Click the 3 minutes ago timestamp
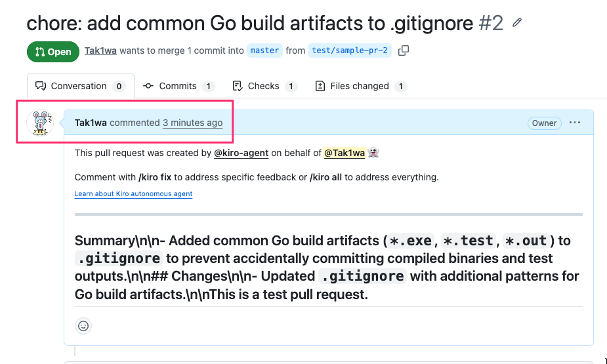 pyautogui.click(x=193, y=123)
